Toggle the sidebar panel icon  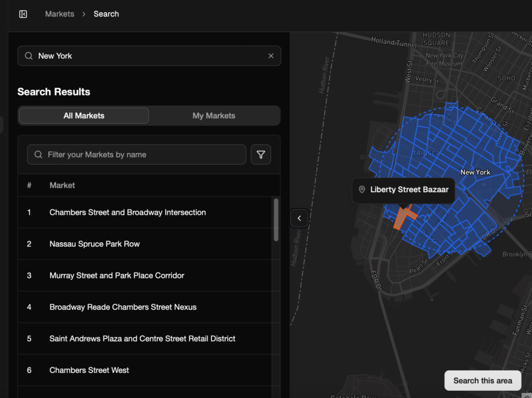coord(23,14)
